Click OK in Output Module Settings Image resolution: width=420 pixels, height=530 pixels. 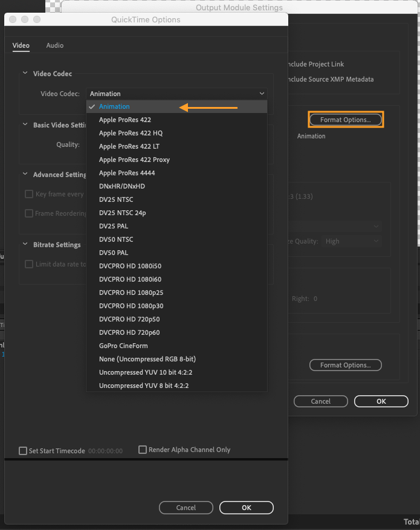pyautogui.click(x=381, y=401)
